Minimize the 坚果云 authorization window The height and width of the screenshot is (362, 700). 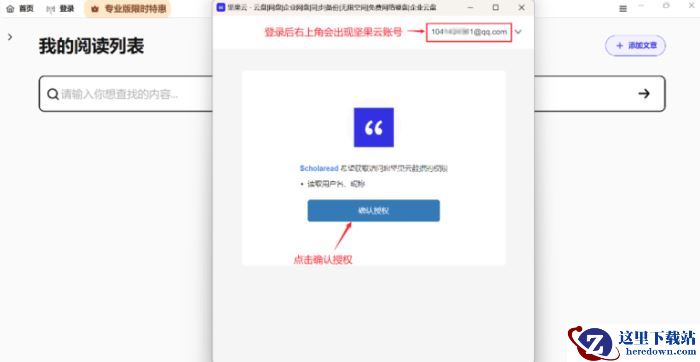coord(471,8)
